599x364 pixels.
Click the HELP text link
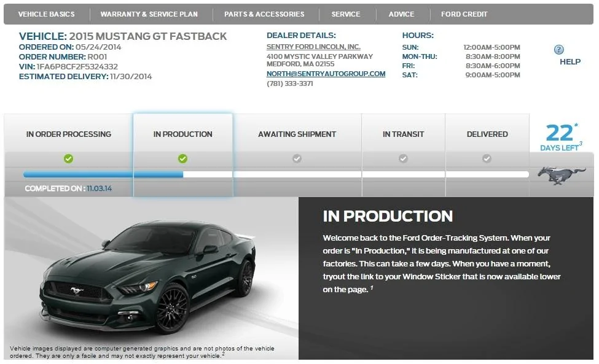570,62
